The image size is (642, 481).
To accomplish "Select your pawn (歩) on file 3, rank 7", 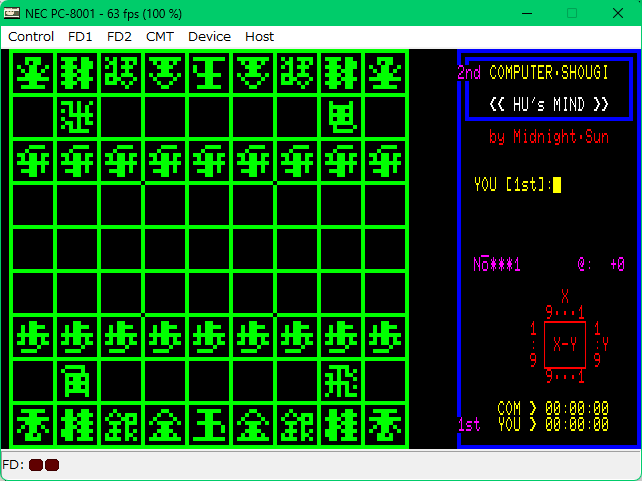I will [297, 337].
